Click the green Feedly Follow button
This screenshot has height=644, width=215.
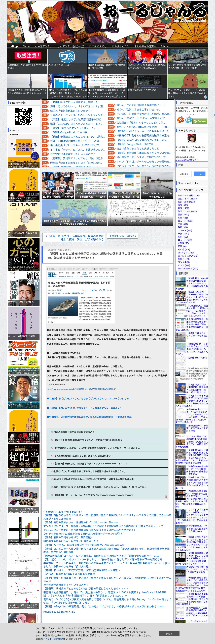click(x=200, y=121)
